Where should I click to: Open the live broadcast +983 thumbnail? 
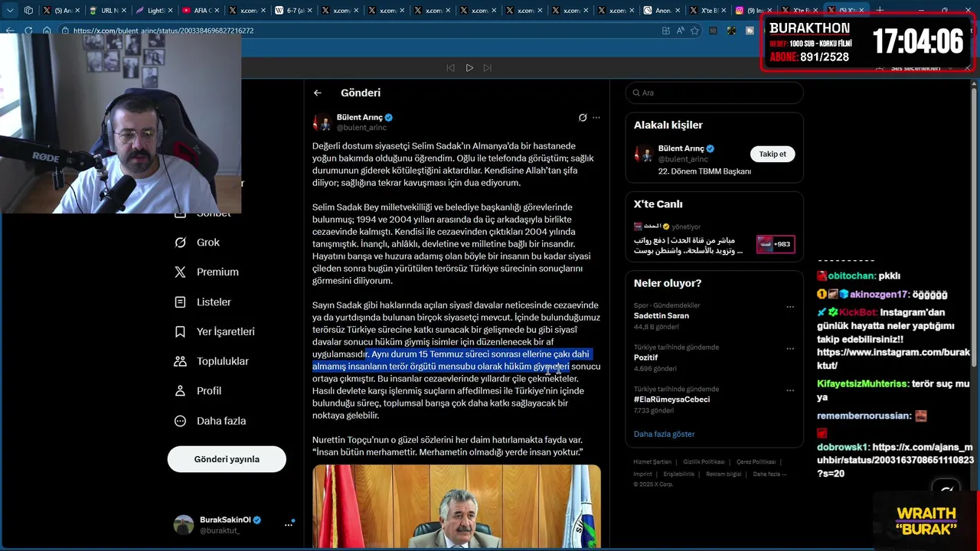pos(776,244)
